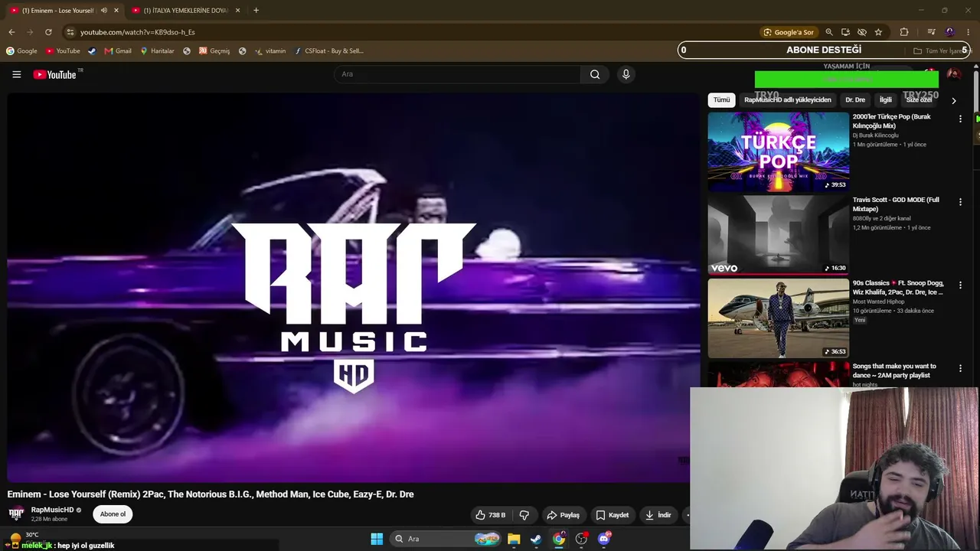Viewport: 980px width, 551px height.
Task: Open the Steam bookmark icon
Action: pos(93,51)
